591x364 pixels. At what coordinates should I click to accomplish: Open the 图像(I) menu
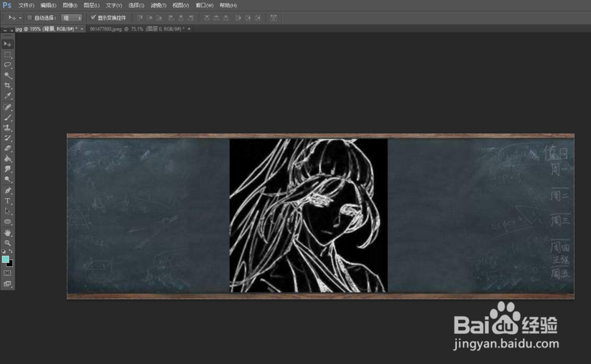(70, 5)
